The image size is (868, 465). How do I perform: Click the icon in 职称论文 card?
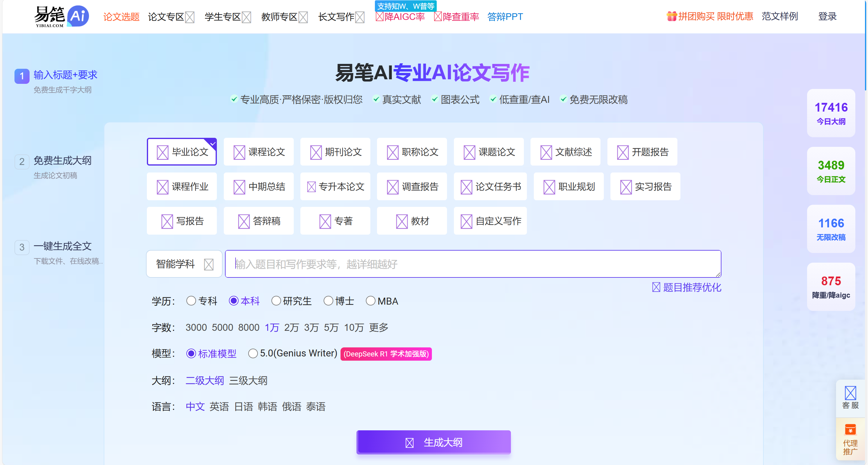[x=393, y=152]
